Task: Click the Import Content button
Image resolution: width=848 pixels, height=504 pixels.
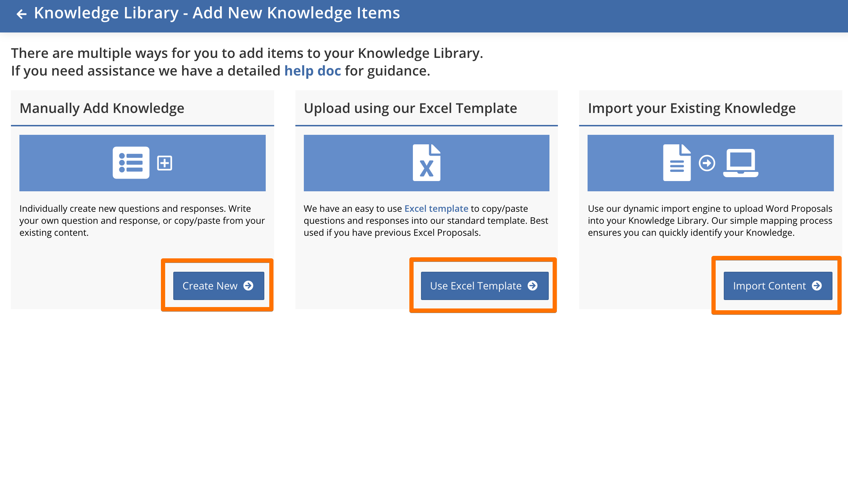Action: tap(778, 286)
